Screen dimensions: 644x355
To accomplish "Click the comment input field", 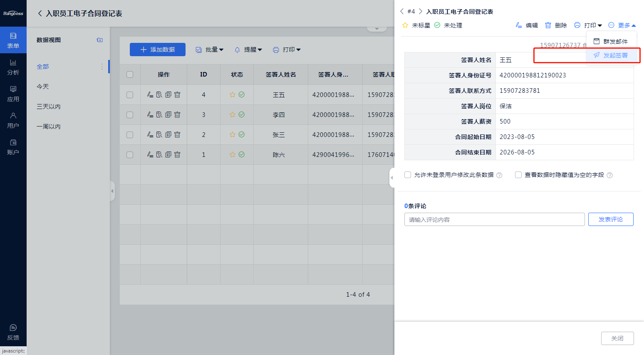I will pyautogui.click(x=494, y=219).
